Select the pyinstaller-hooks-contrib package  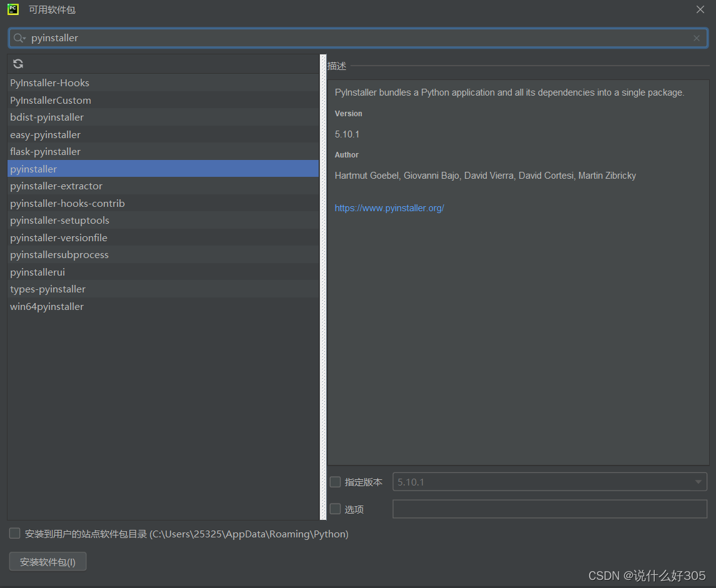pyautogui.click(x=67, y=203)
